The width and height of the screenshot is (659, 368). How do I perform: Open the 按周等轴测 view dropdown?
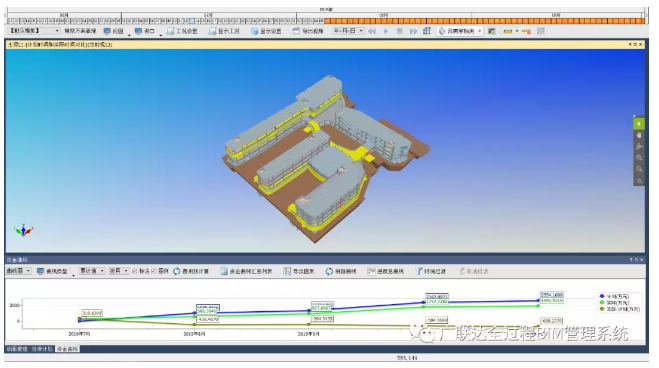click(460, 31)
